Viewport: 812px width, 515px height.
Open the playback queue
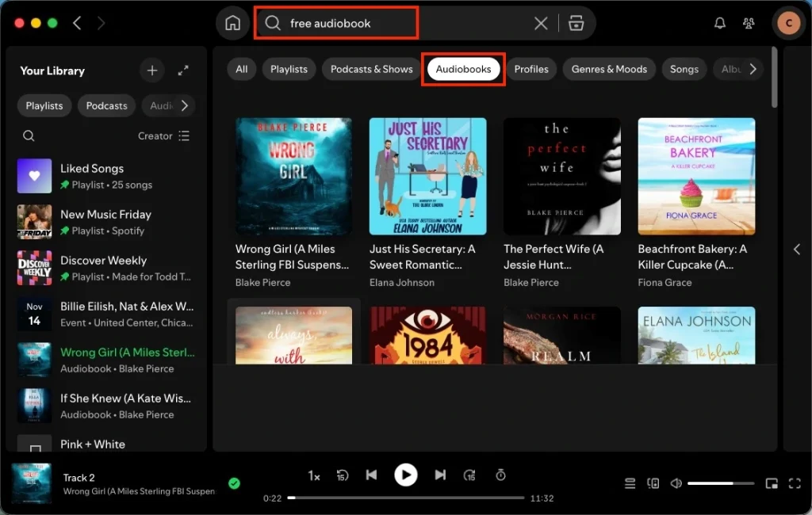click(630, 483)
